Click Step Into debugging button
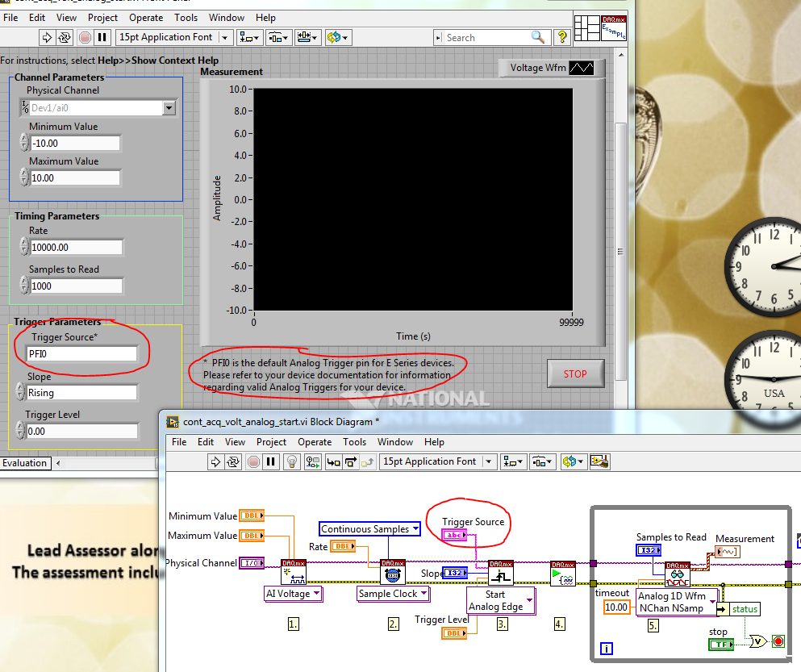 (333, 462)
